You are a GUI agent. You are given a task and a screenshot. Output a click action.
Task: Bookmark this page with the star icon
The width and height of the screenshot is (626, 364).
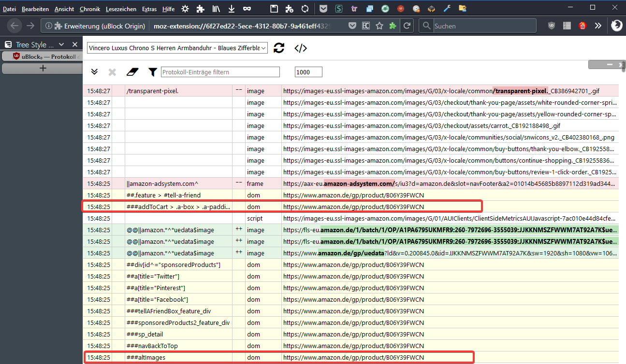(x=379, y=26)
